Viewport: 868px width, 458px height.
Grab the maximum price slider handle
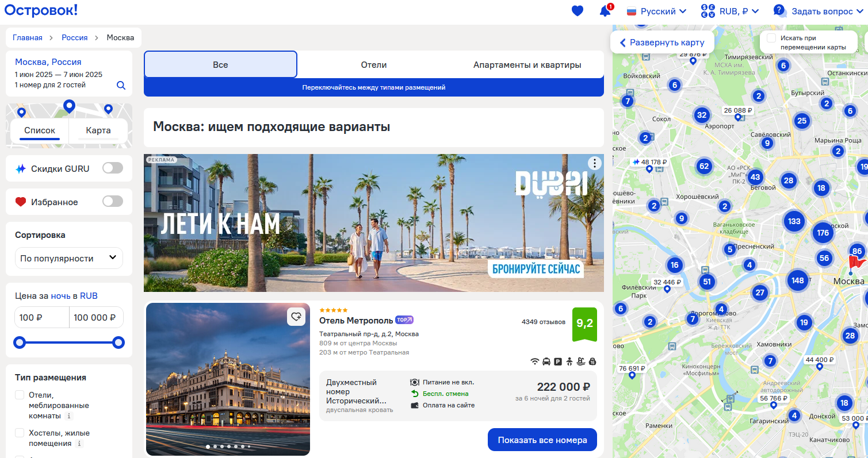tap(118, 342)
